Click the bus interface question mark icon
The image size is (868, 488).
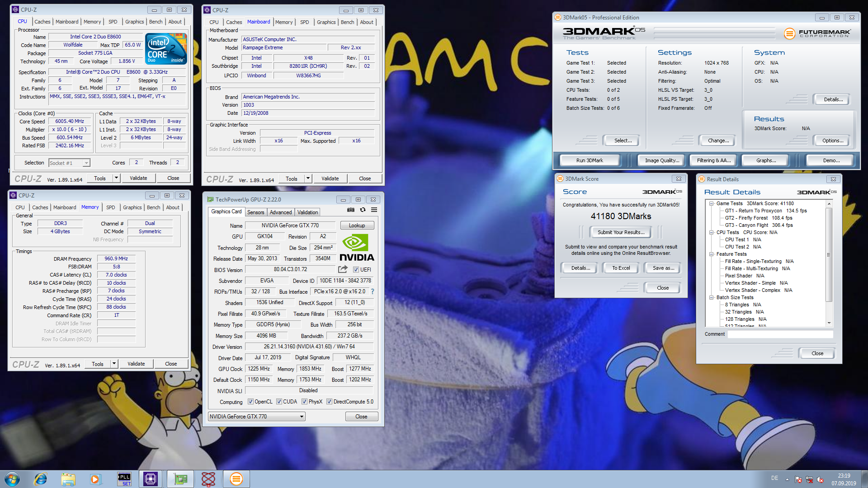(x=373, y=291)
